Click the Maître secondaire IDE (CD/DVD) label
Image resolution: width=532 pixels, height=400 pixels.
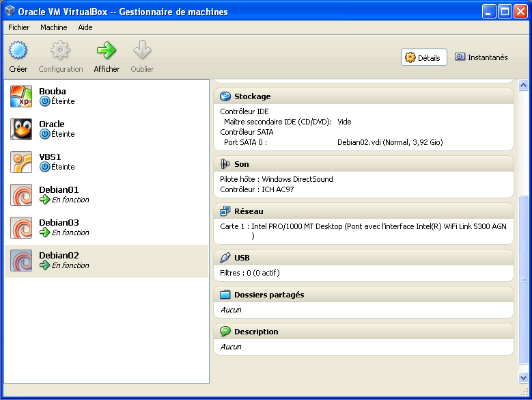coord(277,122)
